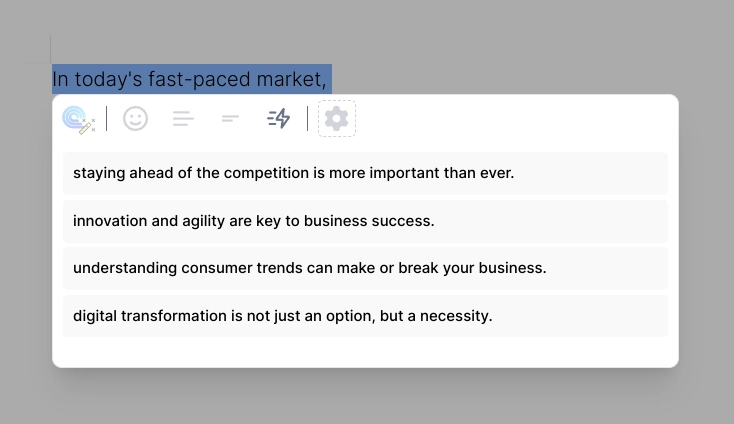Click empty white space below last suggestion
This screenshot has width=734, height=424.
(x=365, y=352)
